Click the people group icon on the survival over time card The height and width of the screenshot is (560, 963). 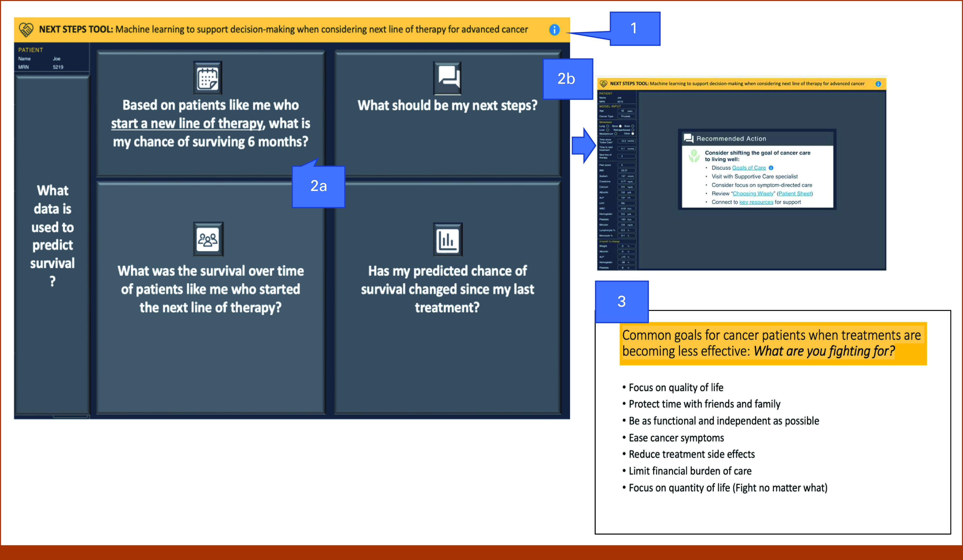click(208, 240)
